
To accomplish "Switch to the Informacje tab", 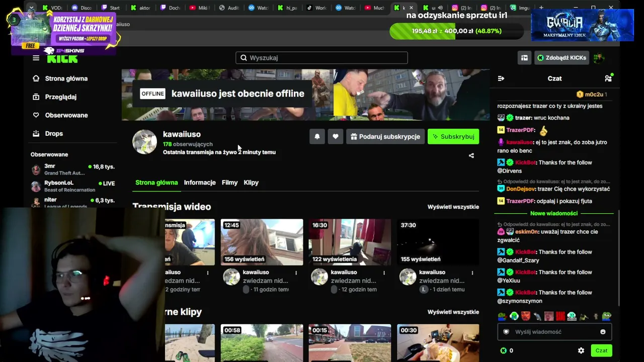I will tap(200, 183).
